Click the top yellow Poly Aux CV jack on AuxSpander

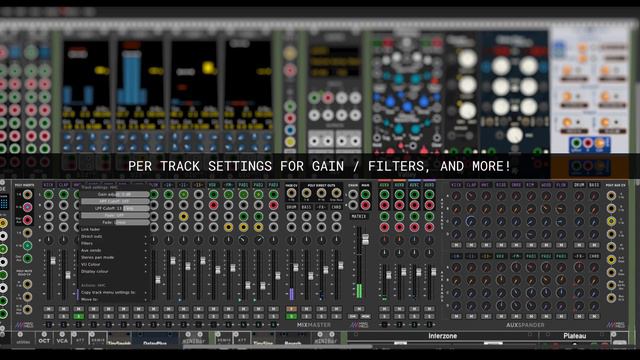point(611,221)
